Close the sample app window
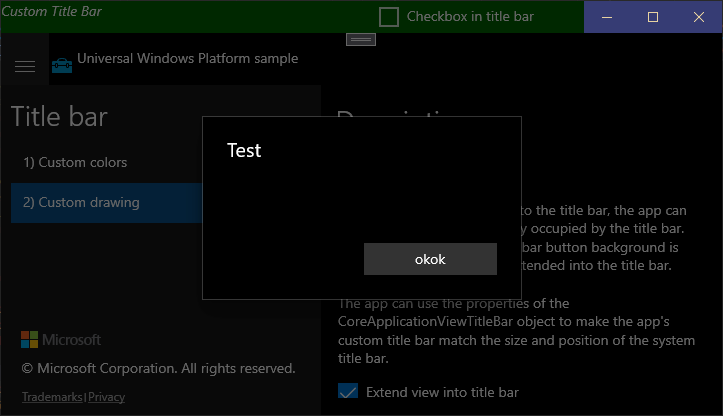 point(699,17)
